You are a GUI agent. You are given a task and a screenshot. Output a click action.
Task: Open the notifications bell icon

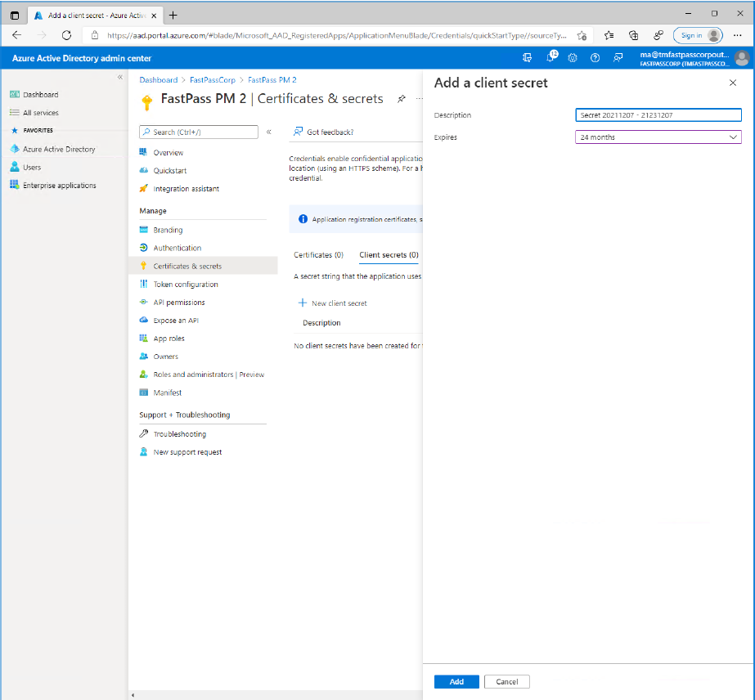pyautogui.click(x=551, y=58)
